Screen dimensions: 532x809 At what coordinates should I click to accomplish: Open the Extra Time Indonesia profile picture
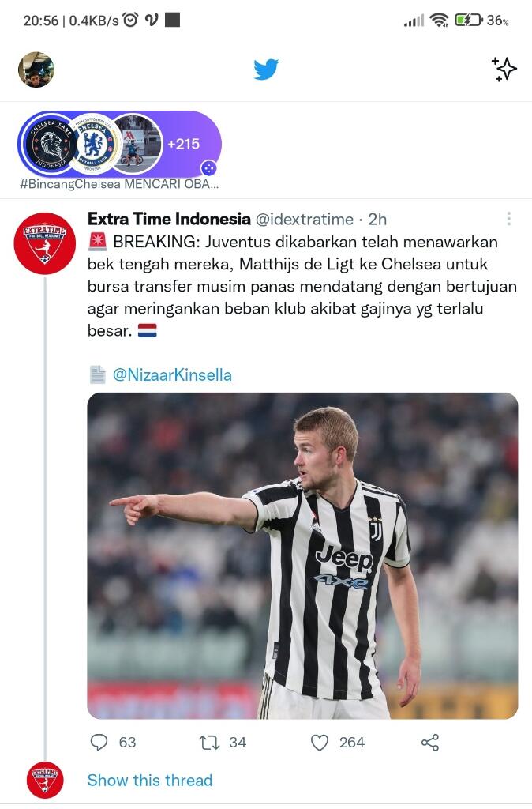click(x=45, y=243)
